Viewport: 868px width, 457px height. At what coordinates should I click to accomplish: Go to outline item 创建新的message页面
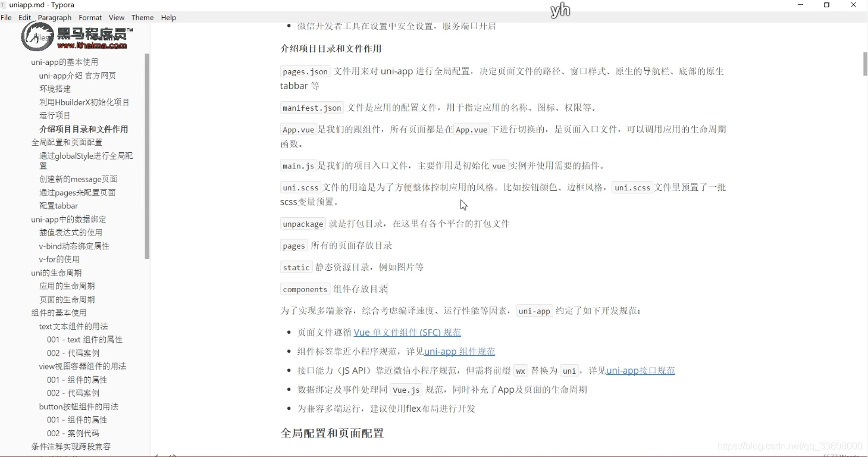[79, 179]
